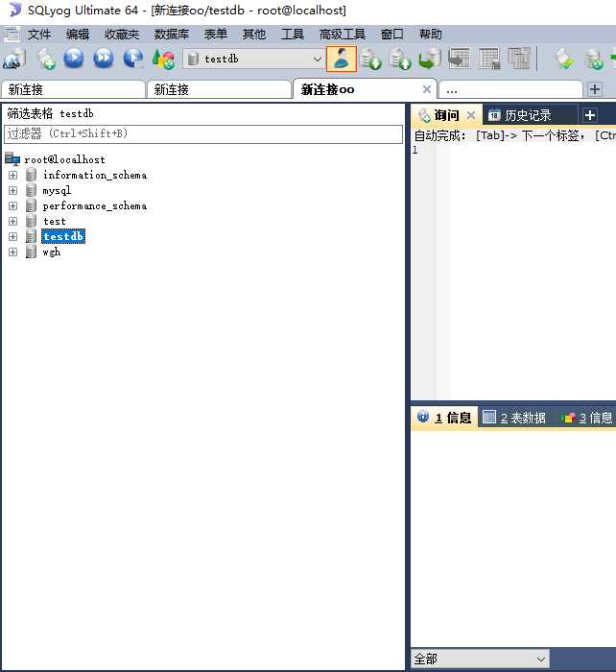Click execute and edit resultset icon
This screenshot has height=672, width=616.
[x=133, y=59]
